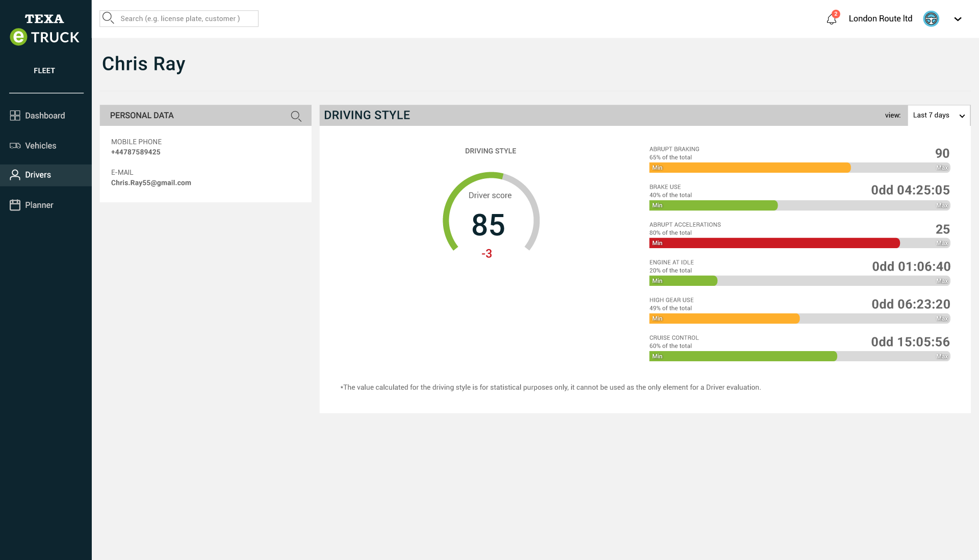
Task: Click the Vehicles truck icon
Action: (15, 146)
